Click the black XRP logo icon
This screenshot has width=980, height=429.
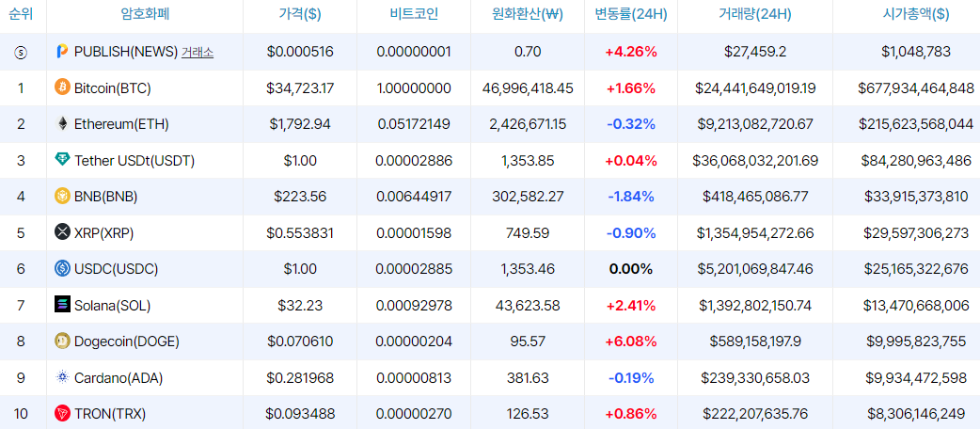click(62, 231)
